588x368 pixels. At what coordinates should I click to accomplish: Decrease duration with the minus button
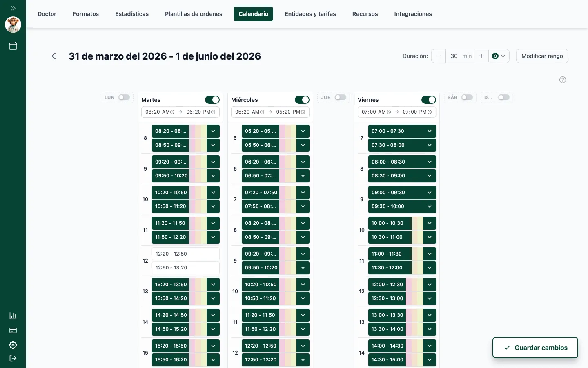(439, 56)
